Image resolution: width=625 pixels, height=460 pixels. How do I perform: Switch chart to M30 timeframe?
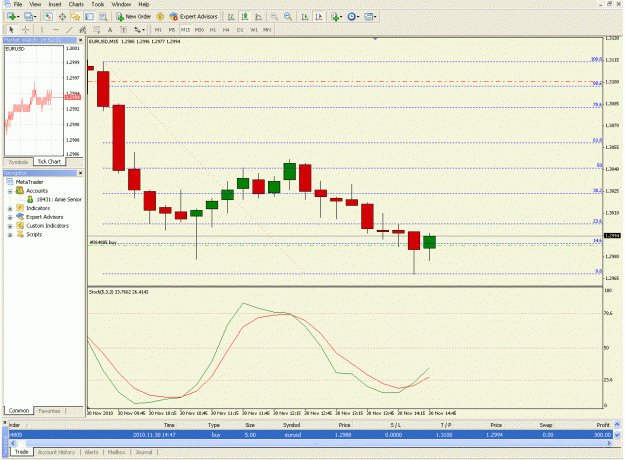pos(199,29)
